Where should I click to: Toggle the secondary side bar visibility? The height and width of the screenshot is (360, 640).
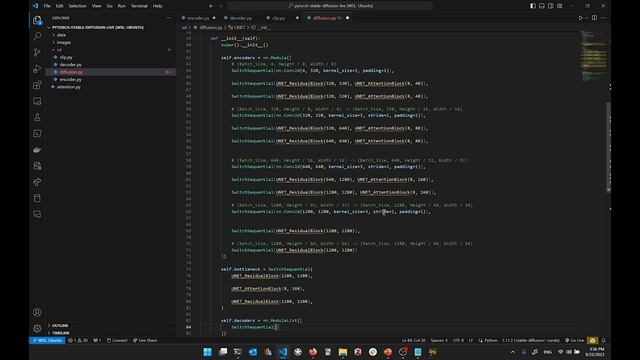pos(551,6)
